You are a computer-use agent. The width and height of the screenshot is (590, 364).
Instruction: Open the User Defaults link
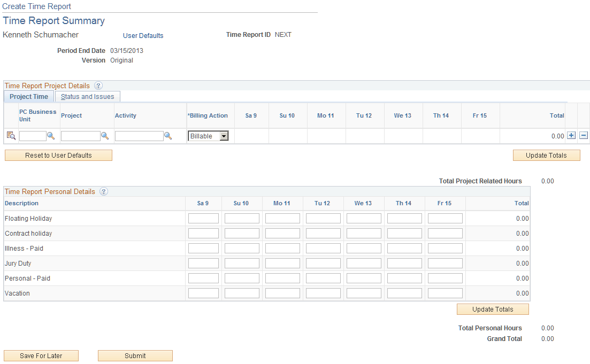(143, 35)
